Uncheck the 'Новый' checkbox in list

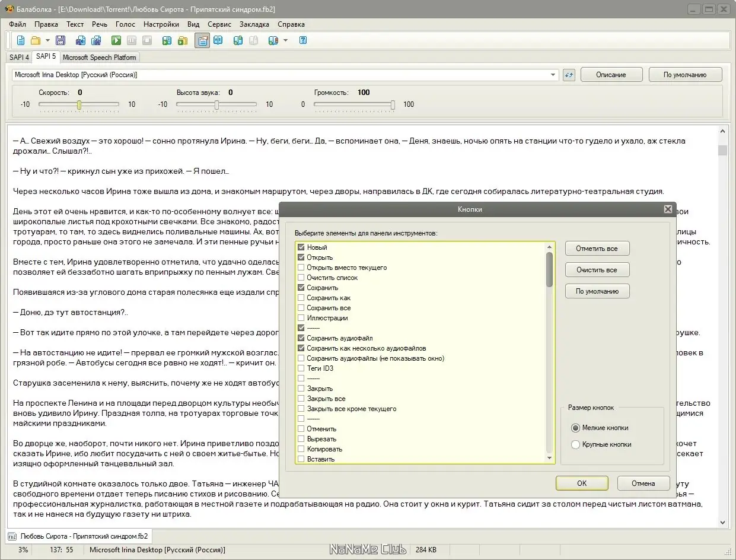(x=301, y=247)
